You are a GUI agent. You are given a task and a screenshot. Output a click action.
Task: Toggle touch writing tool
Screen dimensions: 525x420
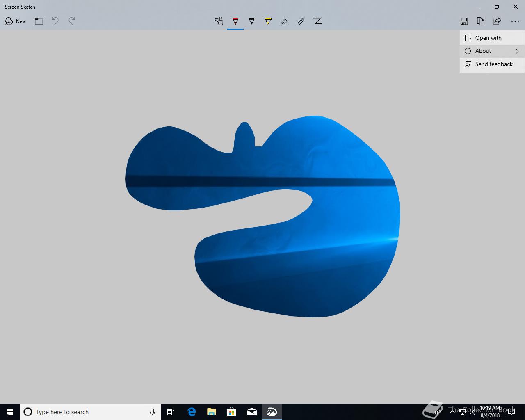(219, 21)
